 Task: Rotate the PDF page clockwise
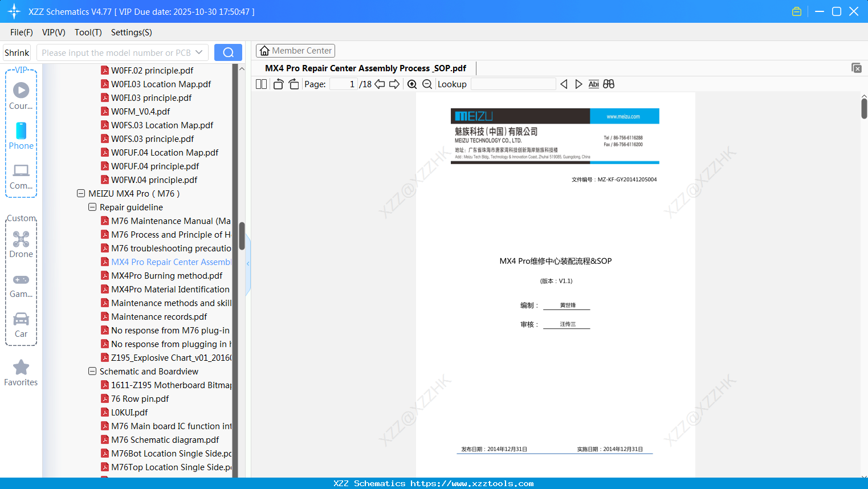coord(293,84)
